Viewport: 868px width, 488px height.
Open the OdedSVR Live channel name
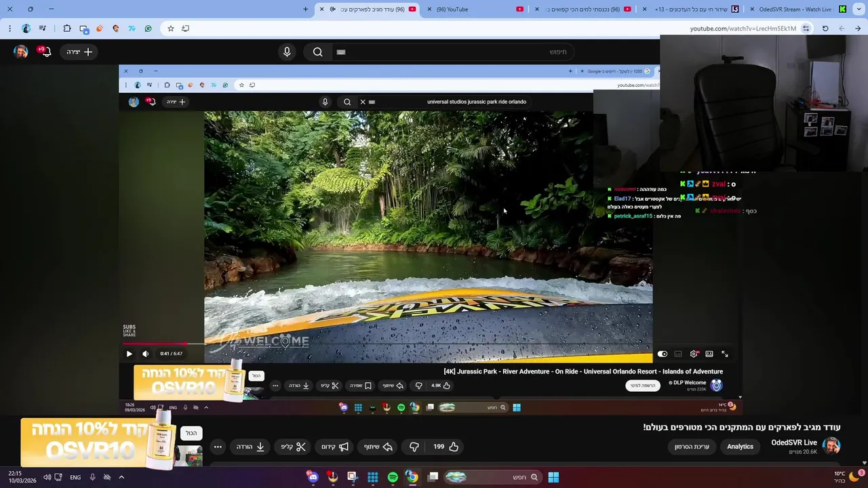[794, 443]
